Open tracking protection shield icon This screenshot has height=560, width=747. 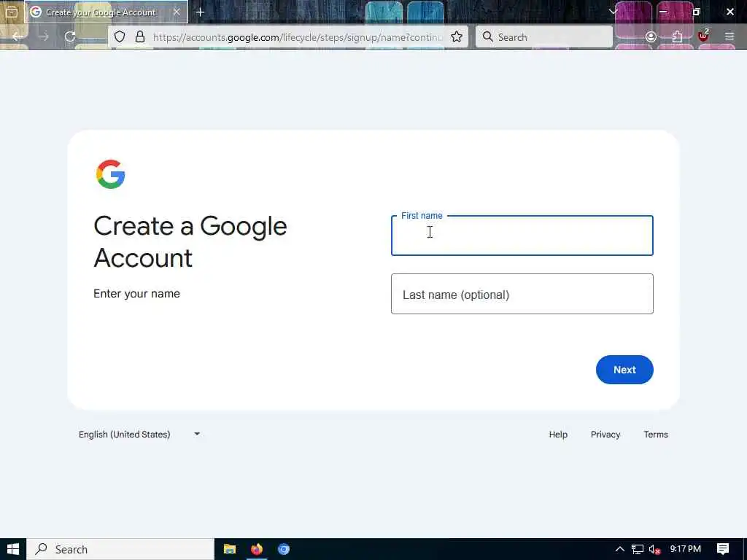120,36
